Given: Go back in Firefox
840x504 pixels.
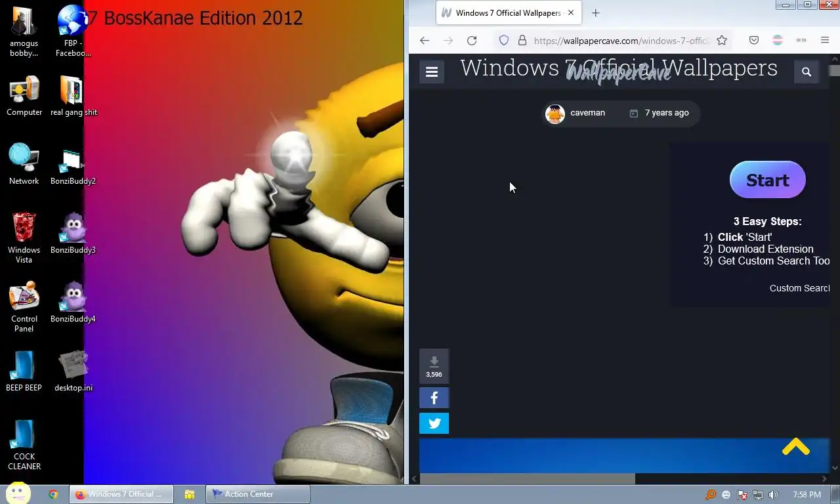Looking at the screenshot, I should point(425,41).
